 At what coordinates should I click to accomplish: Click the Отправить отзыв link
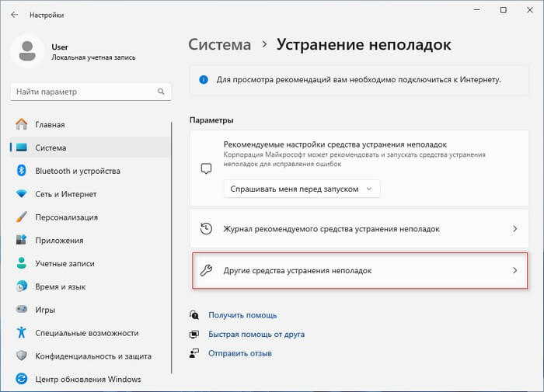[240, 353]
